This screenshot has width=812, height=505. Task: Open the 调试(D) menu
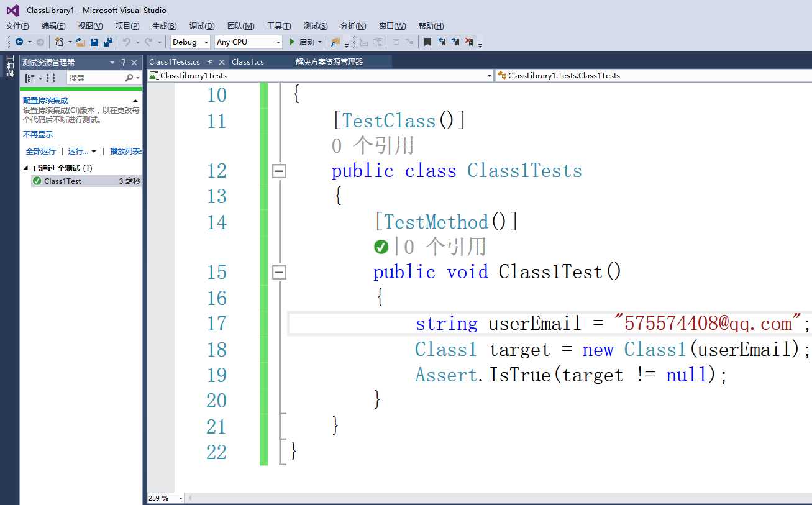point(202,25)
